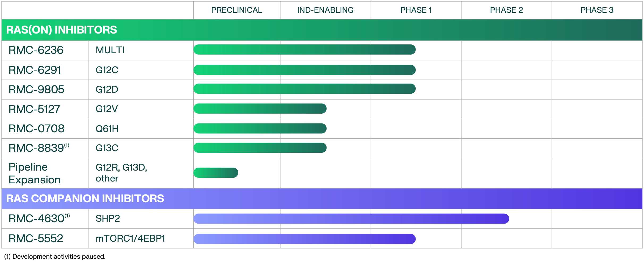This screenshot has width=644, height=264.
Task: Select the RMC-0708 row label
Action: click(x=36, y=129)
